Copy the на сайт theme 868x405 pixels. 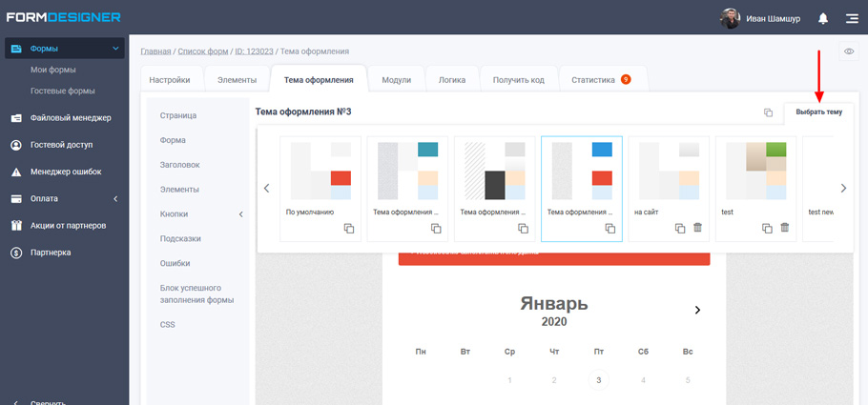(680, 228)
